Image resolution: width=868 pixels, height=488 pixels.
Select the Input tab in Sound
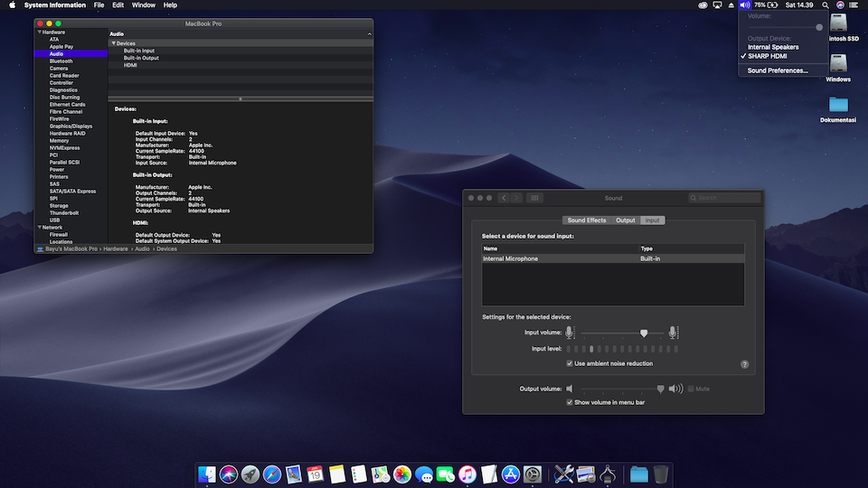point(653,221)
